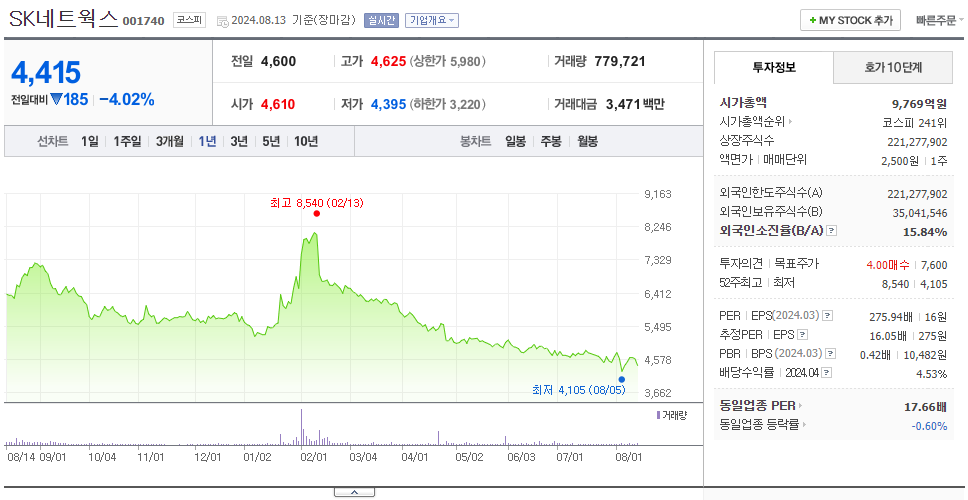This screenshot has width=968, height=500.
Task: Click the down-triangle icon by 185
Action: tap(56, 99)
